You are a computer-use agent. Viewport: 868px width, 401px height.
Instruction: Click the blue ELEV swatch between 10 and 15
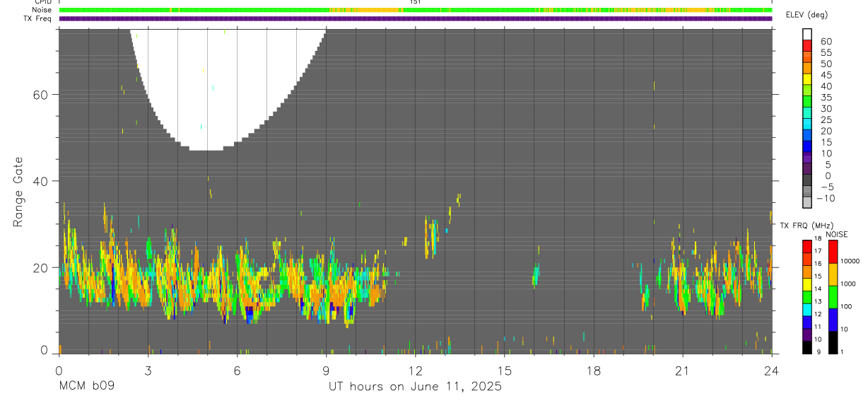point(807,147)
